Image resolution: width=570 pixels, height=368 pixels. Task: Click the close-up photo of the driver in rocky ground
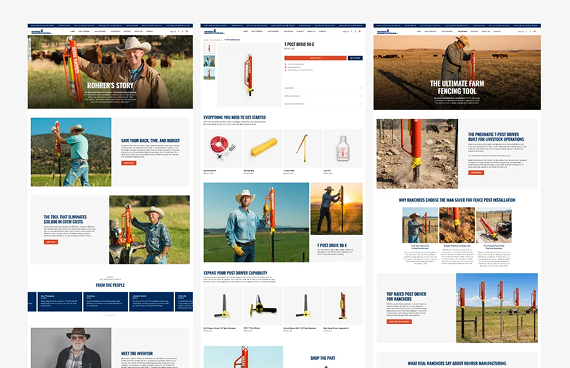pyautogui.click(x=417, y=154)
